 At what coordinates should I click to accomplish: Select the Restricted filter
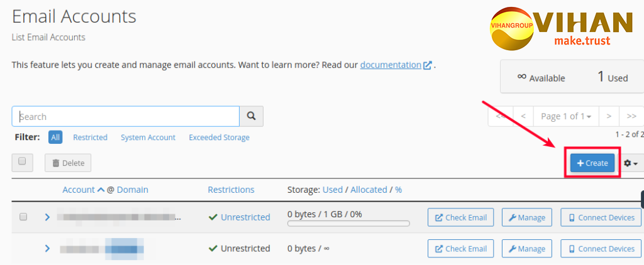[x=90, y=138]
